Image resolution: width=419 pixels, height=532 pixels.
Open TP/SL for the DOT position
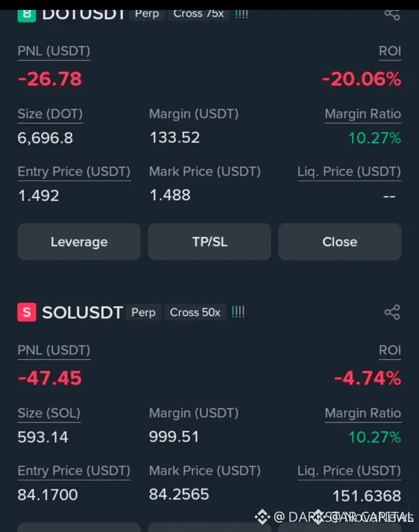(x=210, y=242)
